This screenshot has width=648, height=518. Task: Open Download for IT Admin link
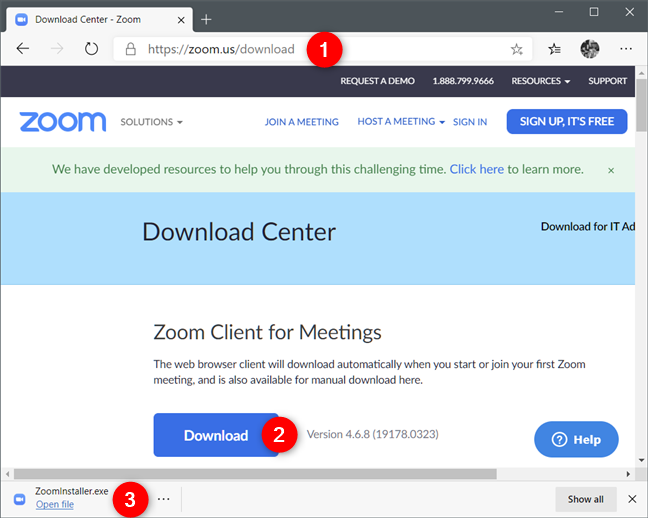[588, 227]
